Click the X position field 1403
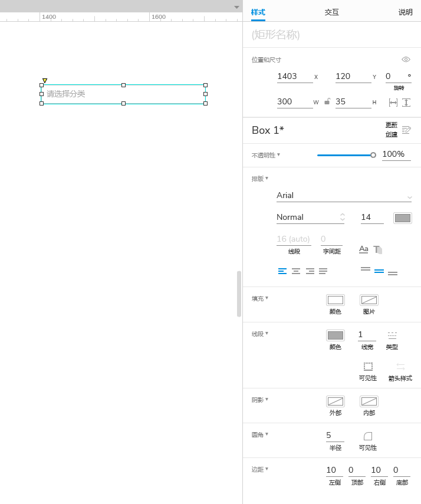 point(295,76)
